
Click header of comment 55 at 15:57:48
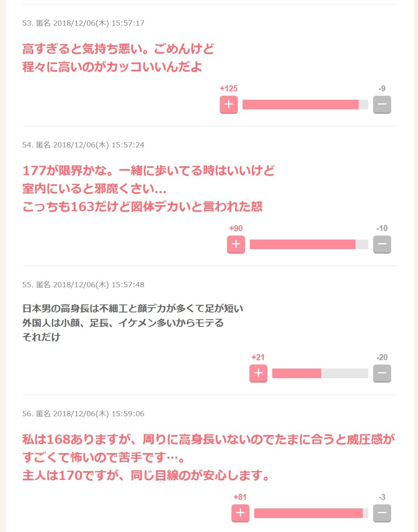pos(83,285)
